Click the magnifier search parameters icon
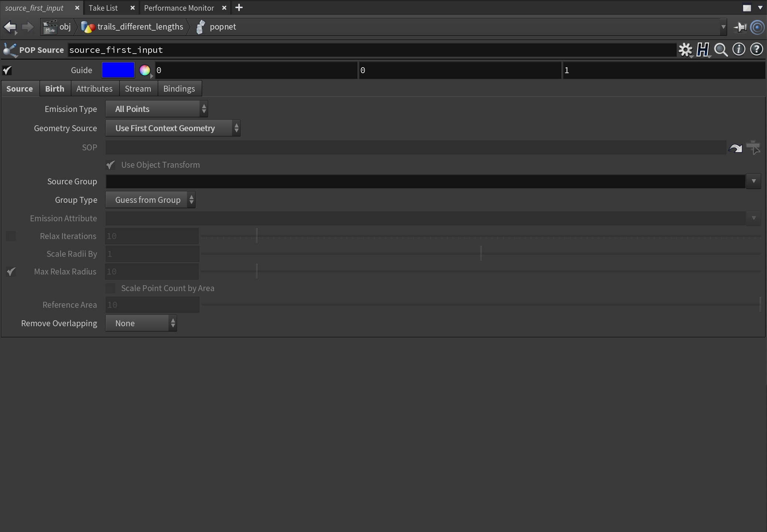The height and width of the screenshot is (532, 767). [x=721, y=50]
